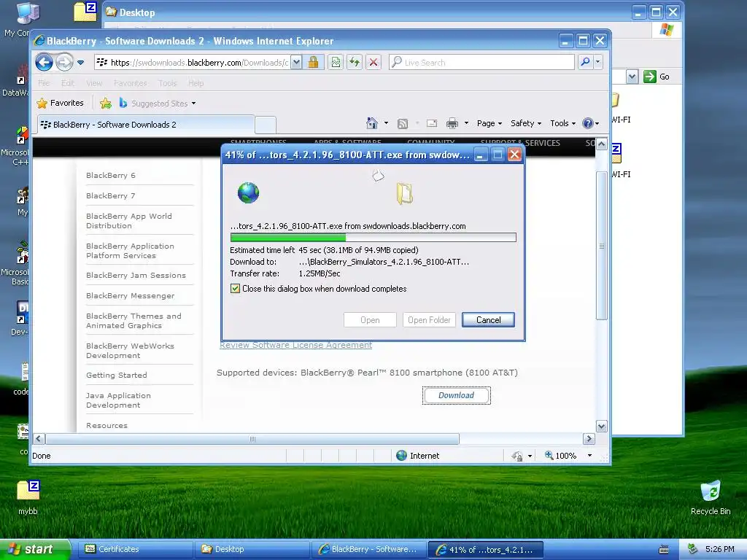Click the horizontal scrollbar right arrow
Viewport: 747px width, 560px height.
[589, 438]
